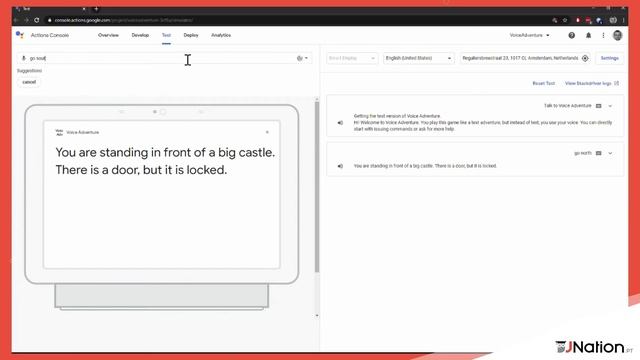
Task: Close the Voice Adventure card in the device preview
Action: click(x=267, y=132)
